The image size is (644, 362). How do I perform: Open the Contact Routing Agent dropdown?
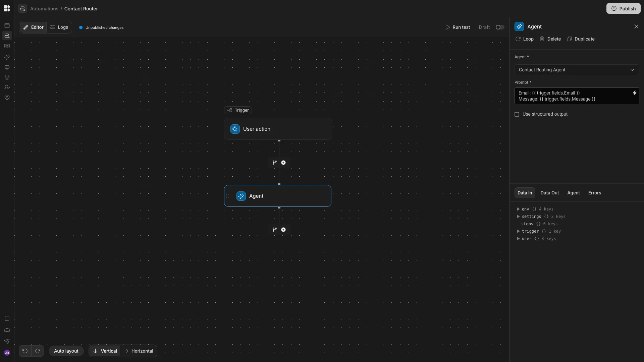[x=576, y=70]
